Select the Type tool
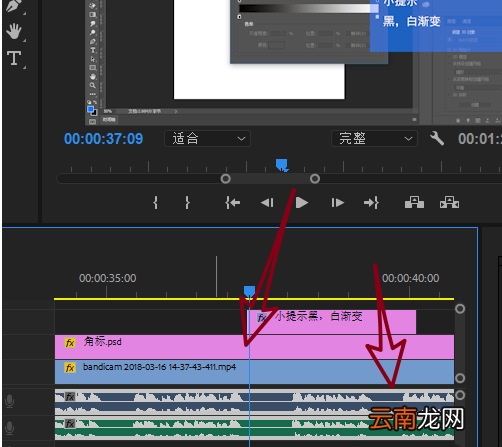The width and height of the screenshot is (502, 447). tap(14, 58)
